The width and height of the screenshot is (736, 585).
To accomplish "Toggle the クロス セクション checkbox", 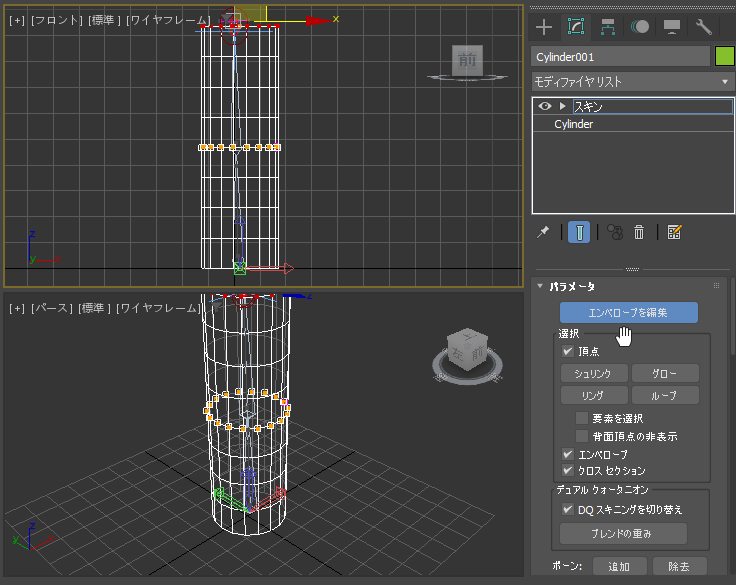I will click(x=568, y=470).
